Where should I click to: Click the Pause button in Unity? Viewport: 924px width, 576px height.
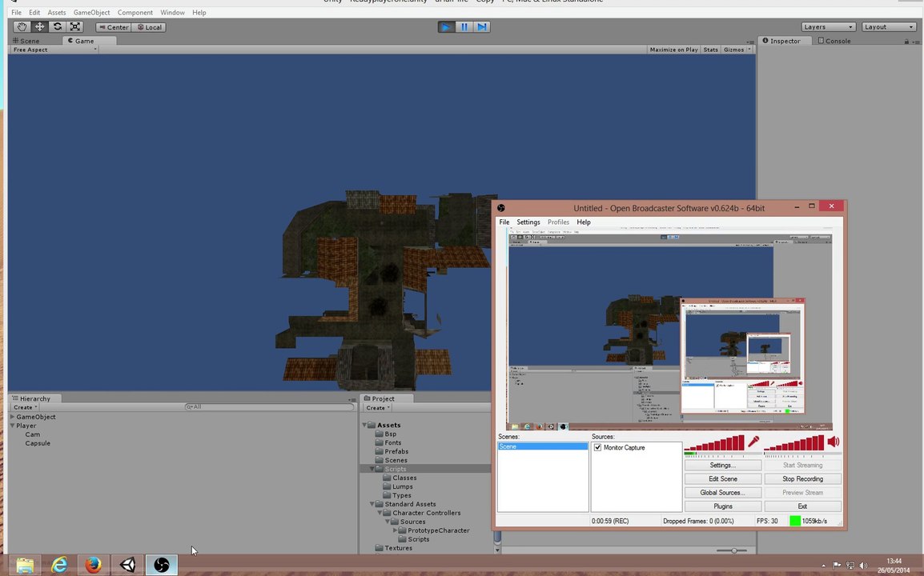[464, 26]
